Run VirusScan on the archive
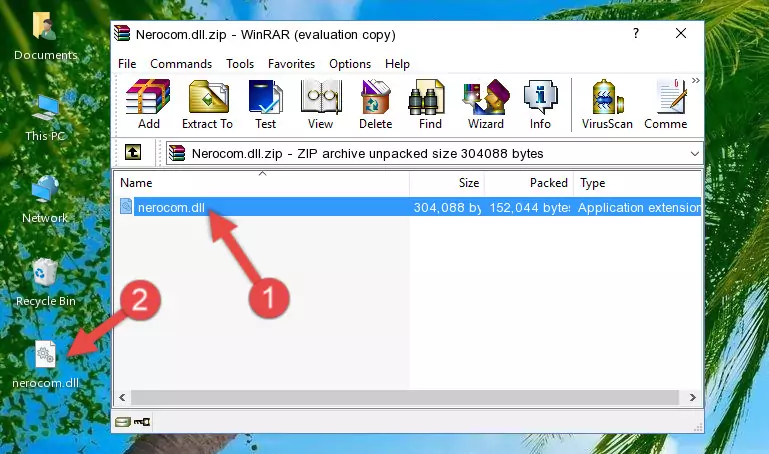Image resolution: width=769 pixels, height=454 pixels. click(x=607, y=104)
